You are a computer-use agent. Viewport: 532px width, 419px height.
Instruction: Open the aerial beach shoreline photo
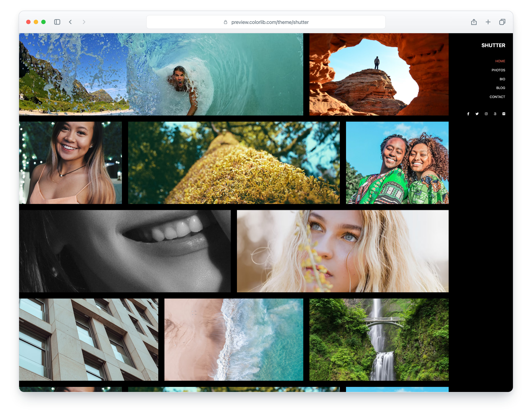coord(234,339)
